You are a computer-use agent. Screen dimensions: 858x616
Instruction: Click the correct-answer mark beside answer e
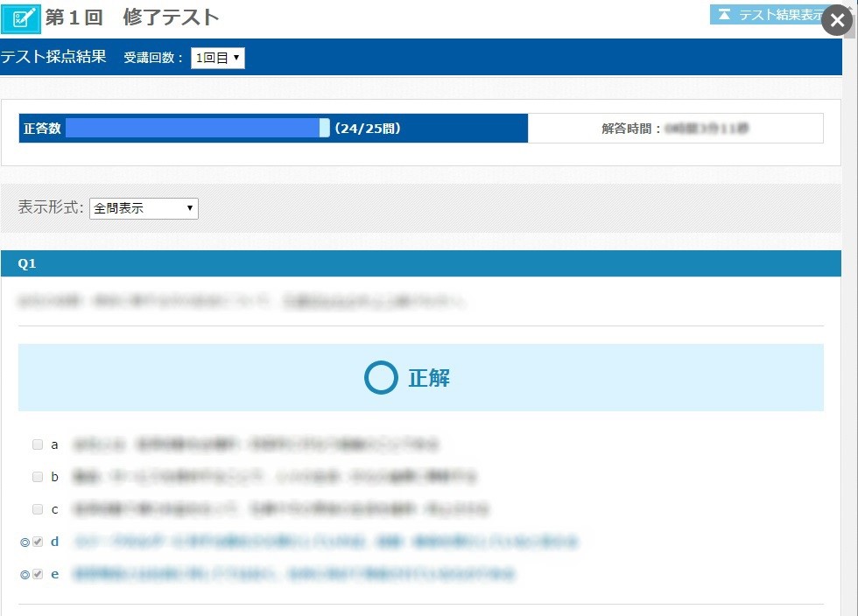pyautogui.click(x=25, y=575)
